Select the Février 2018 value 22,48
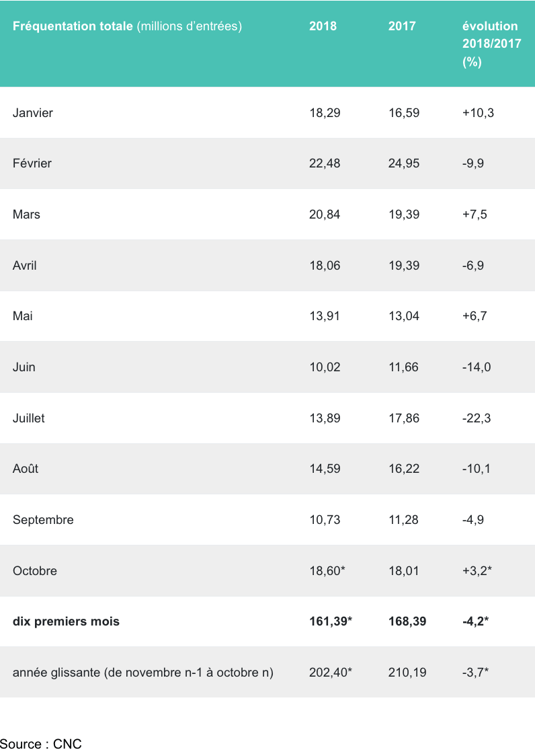The width and height of the screenshot is (535, 756). (325, 163)
